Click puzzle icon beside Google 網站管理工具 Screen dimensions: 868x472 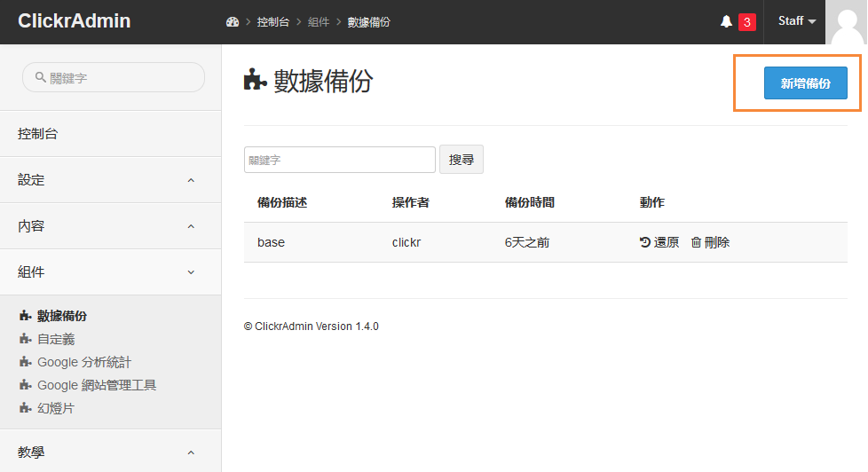click(25, 384)
